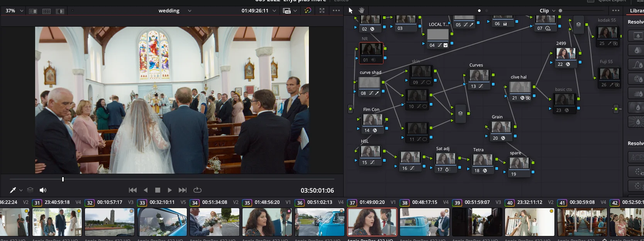Click the Magic Mask/enhanced viewer sparkle icon
The image size is (644, 241).
pyautogui.click(x=308, y=11)
